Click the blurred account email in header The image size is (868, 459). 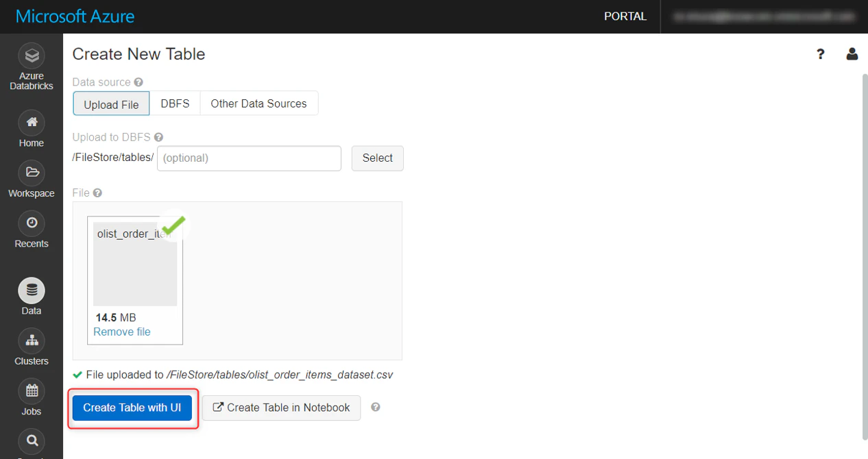pyautogui.click(x=764, y=16)
